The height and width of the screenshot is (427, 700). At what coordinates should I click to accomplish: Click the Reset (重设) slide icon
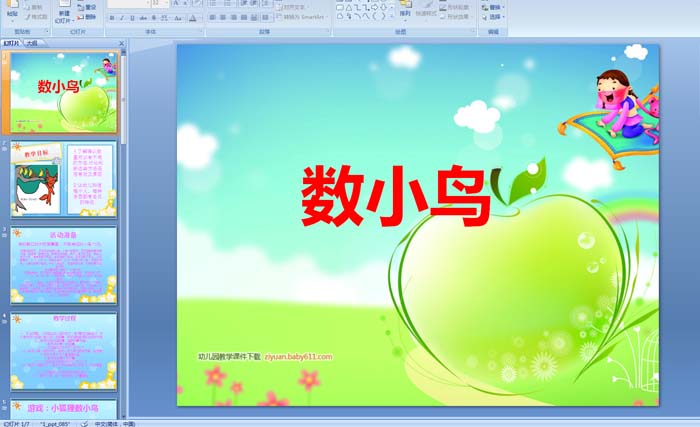pos(87,7)
